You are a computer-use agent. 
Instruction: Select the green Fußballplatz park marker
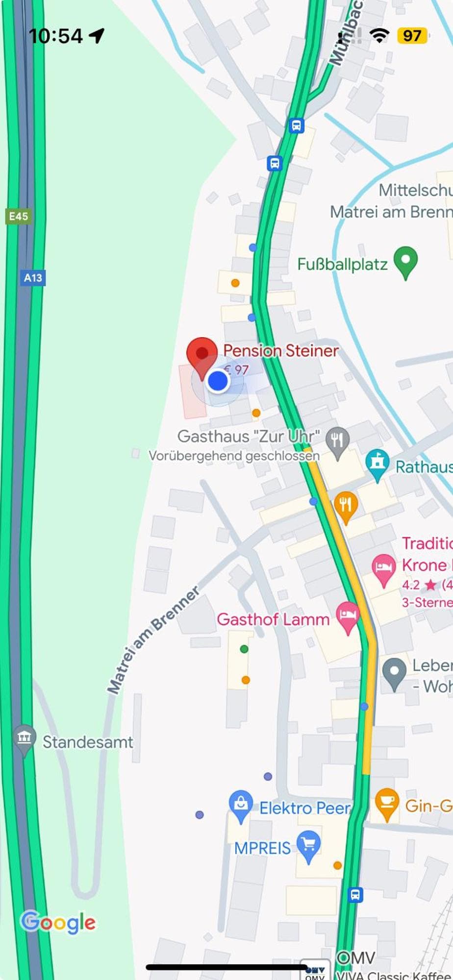pyautogui.click(x=405, y=263)
